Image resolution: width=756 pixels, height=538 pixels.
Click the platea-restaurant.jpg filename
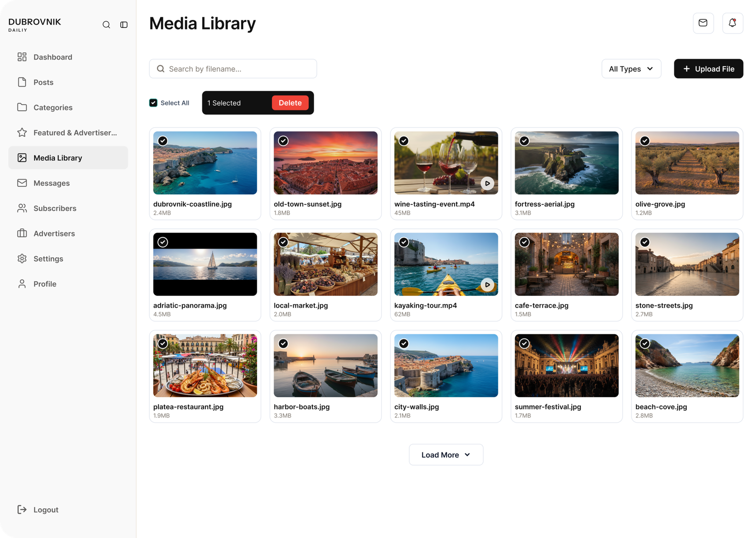click(x=188, y=407)
